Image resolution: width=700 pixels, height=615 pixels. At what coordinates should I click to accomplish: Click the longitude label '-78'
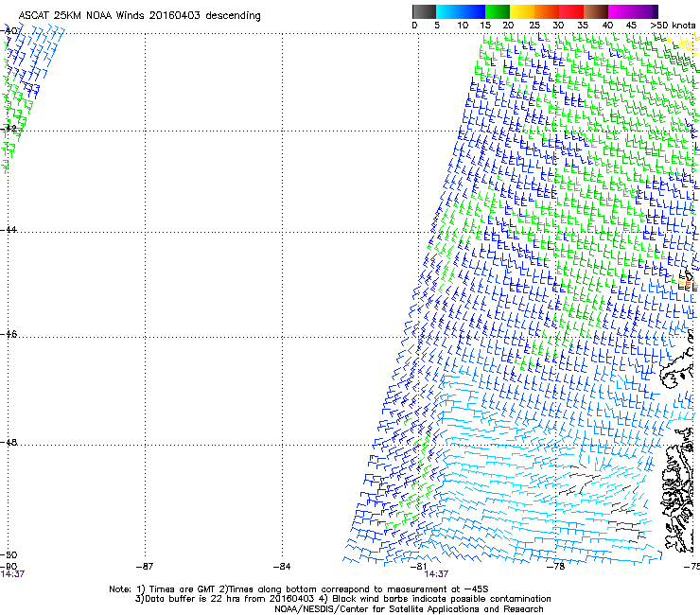(556, 567)
